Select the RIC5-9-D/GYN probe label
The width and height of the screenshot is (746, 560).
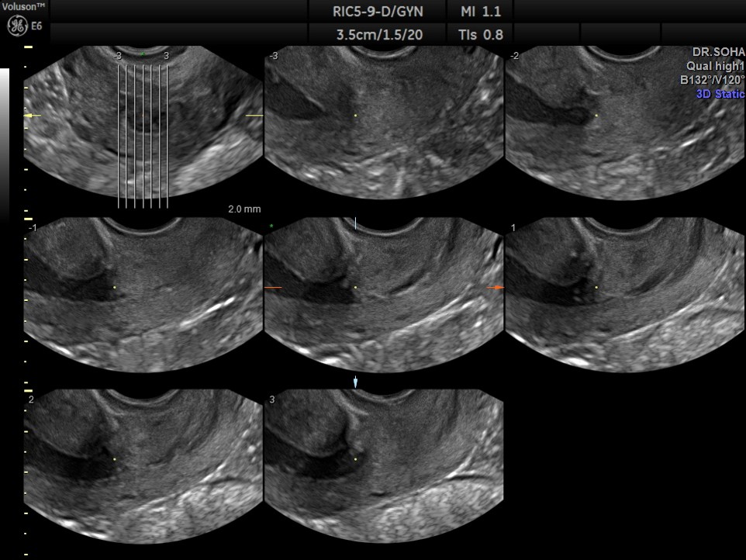tap(378, 12)
